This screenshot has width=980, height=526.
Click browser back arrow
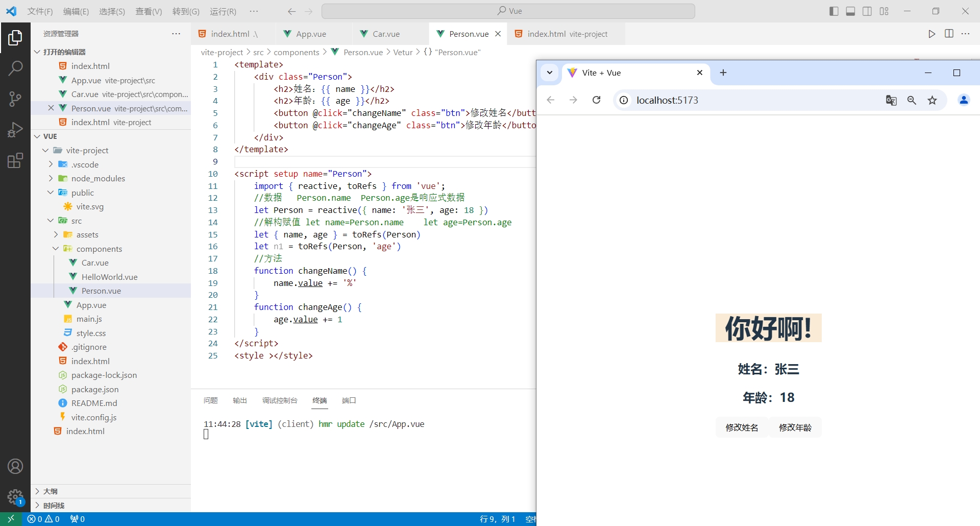click(x=550, y=100)
